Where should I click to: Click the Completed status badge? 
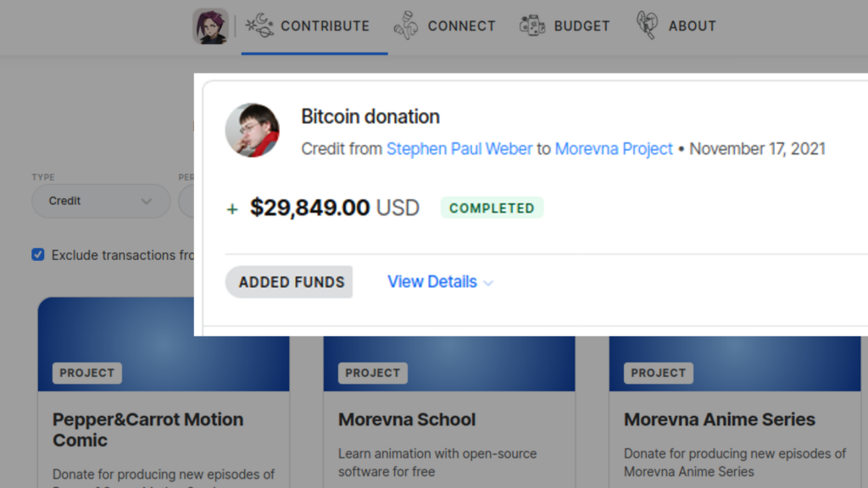coord(492,208)
